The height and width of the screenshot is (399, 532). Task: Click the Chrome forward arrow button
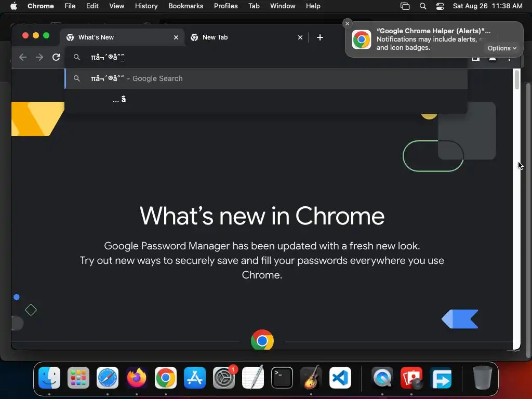coord(39,57)
